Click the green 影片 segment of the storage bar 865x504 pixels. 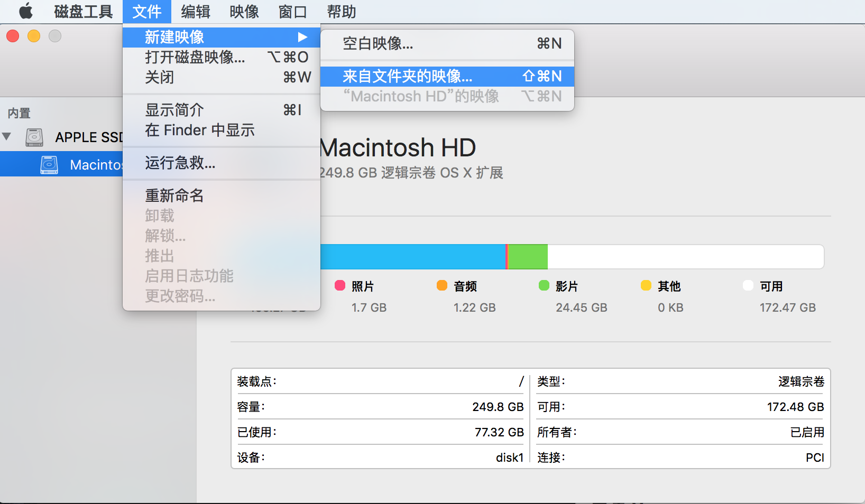(x=528, y=257)
